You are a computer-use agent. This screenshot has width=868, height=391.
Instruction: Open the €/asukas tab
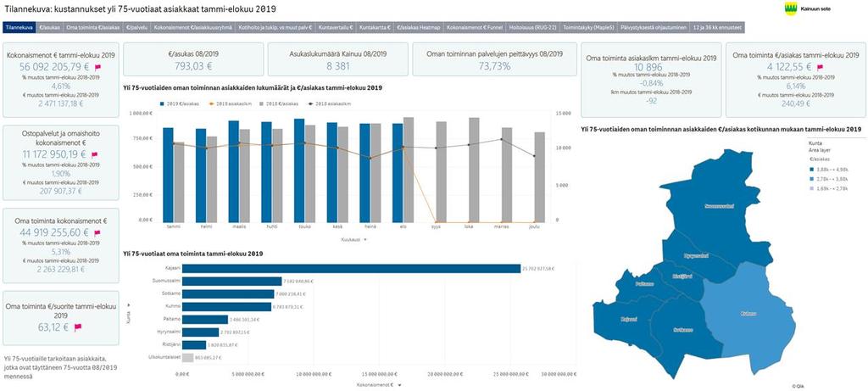pyautogui.click(x=50, y=26)
